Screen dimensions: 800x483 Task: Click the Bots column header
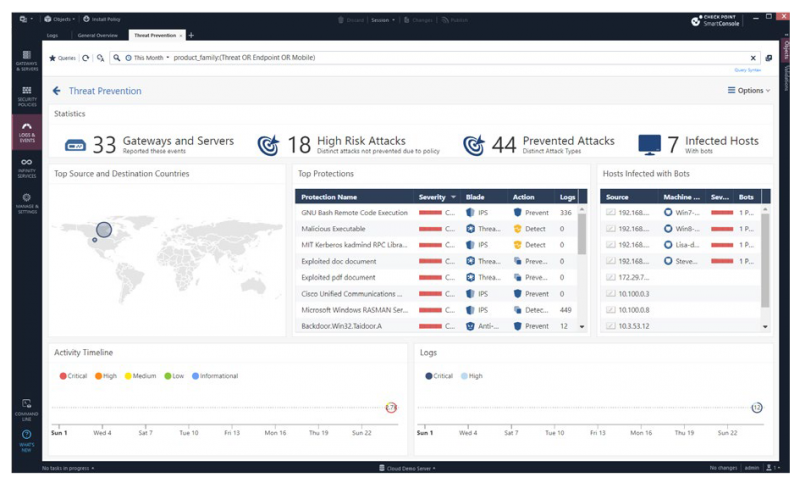[747, 197]
